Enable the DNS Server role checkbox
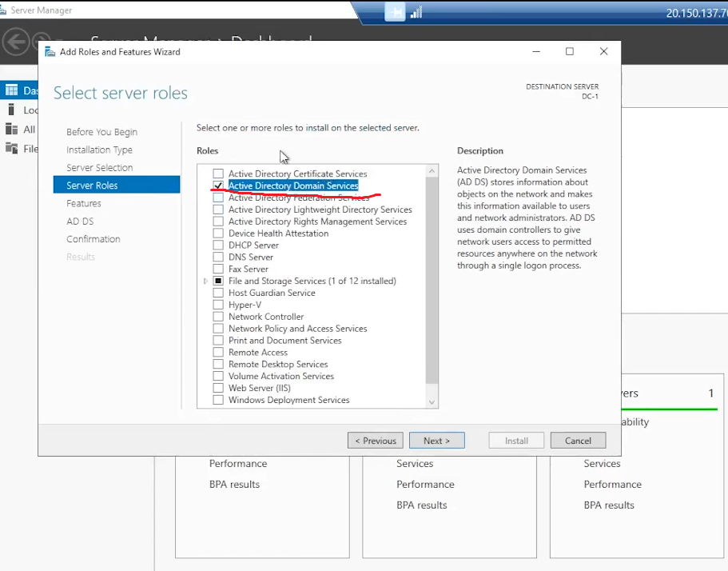The height and width of the screenshot is (571, 728). (217, 257)
